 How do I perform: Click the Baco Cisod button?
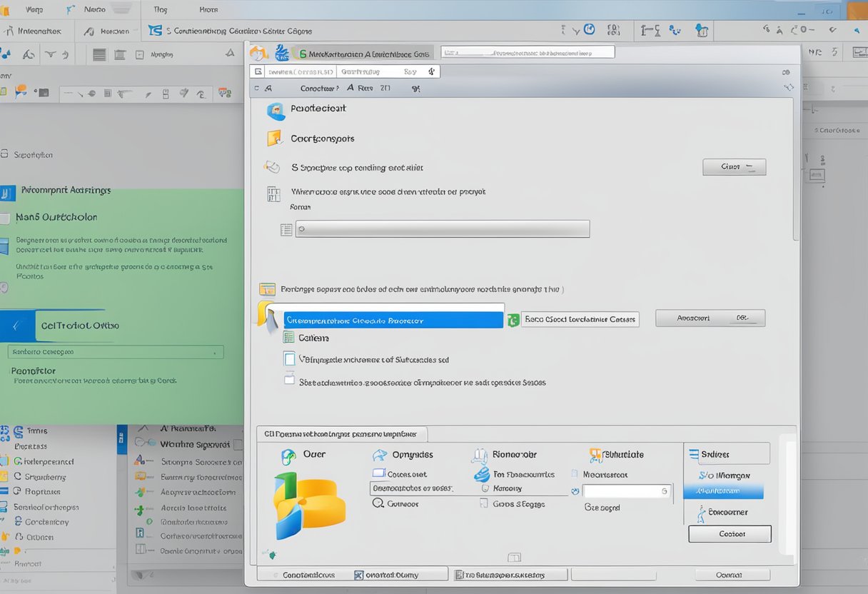[580, 320]
